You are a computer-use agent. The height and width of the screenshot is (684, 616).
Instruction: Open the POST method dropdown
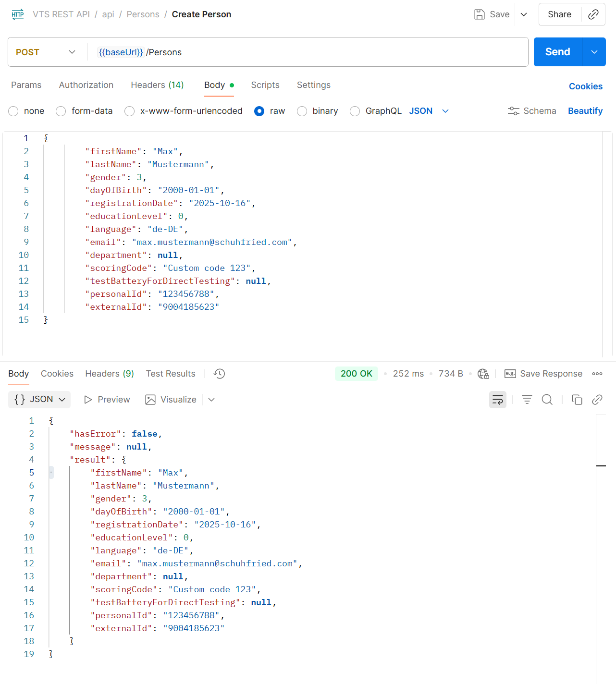46,52
